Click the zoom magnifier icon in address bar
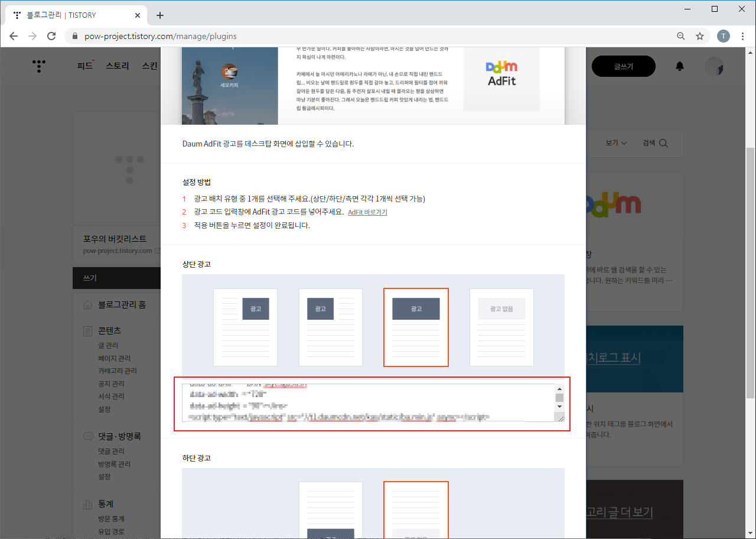The height and width of the screenshot is (539, 756). pos(681,36)
